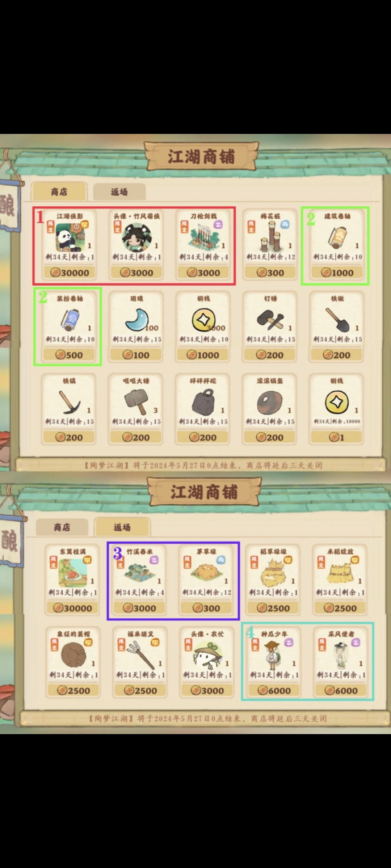The height and width of the screenshot is (868, 391).
Task: Select the 砰砰秤砣 weight icon
Action: (203, 402)
